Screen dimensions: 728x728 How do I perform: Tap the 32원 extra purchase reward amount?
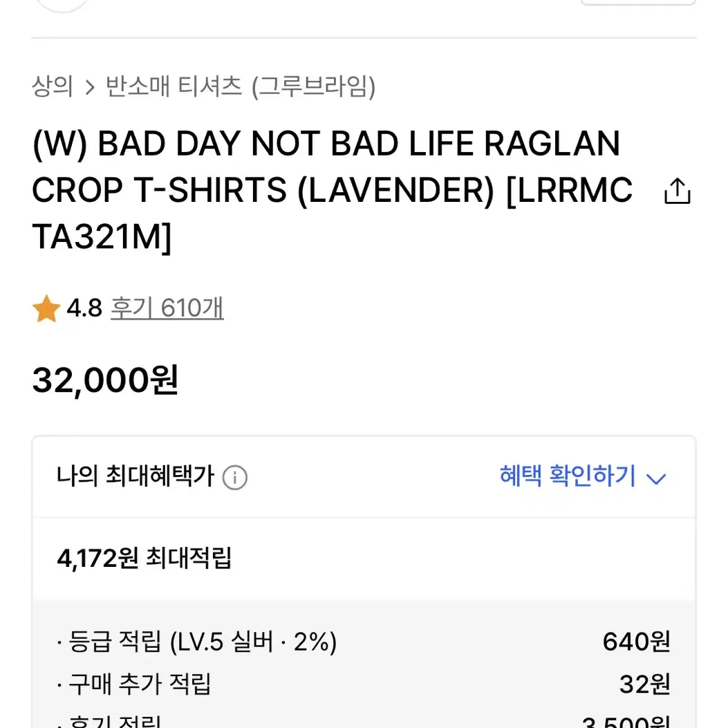645,684
